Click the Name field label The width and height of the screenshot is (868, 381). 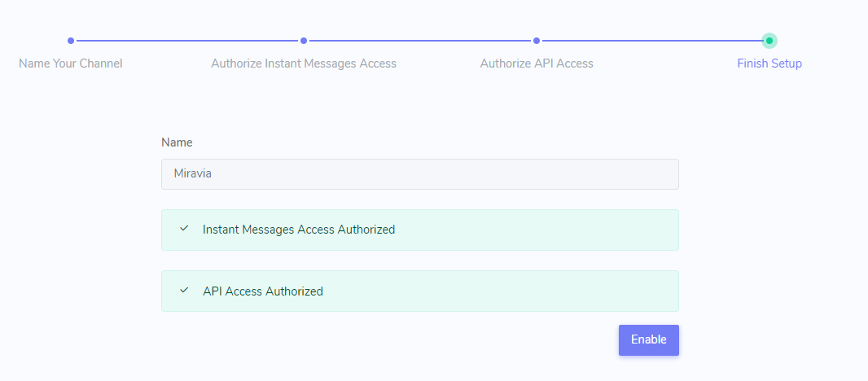(x=177, y=142)
